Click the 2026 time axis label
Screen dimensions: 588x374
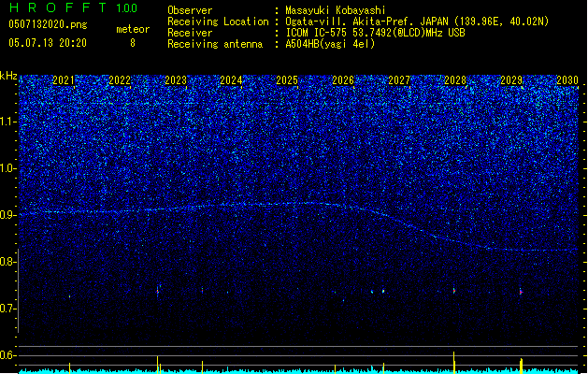tap(343, 80)
